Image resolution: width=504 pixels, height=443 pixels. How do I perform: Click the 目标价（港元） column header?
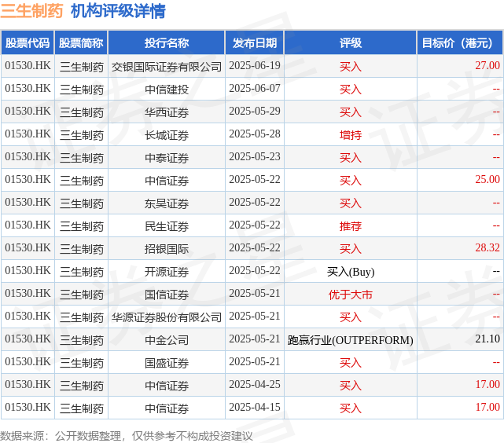tap(460, 42)
